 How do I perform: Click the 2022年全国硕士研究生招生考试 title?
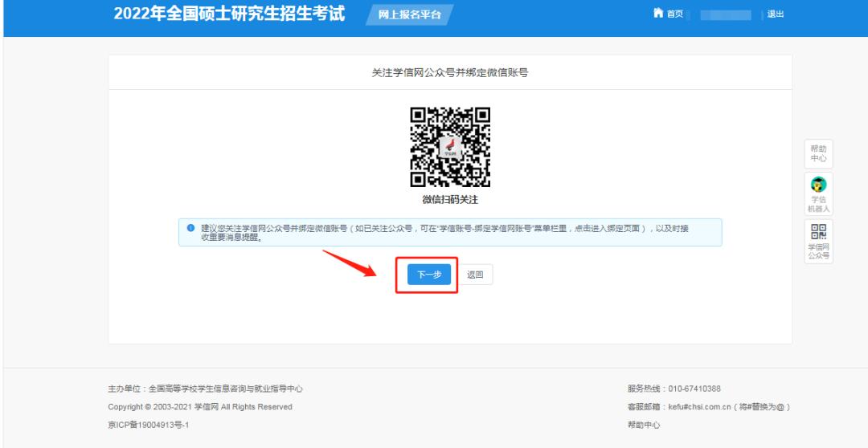click(x=229, y=14)
